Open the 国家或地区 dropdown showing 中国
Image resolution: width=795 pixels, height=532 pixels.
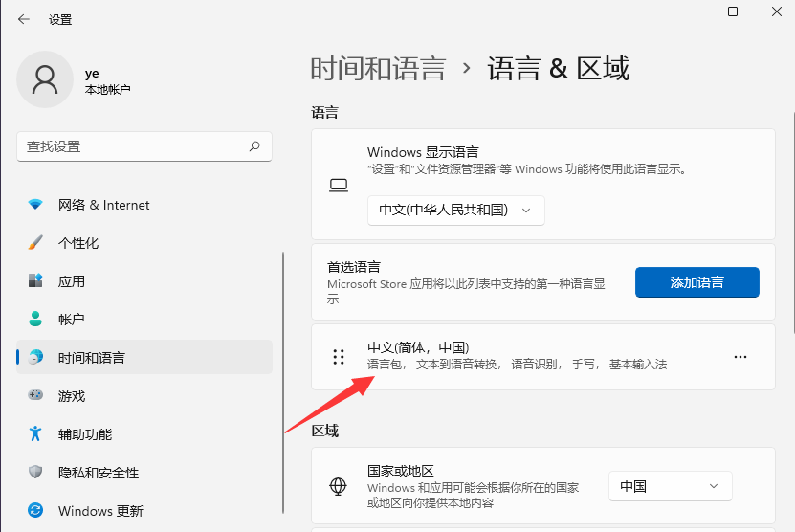671,486
